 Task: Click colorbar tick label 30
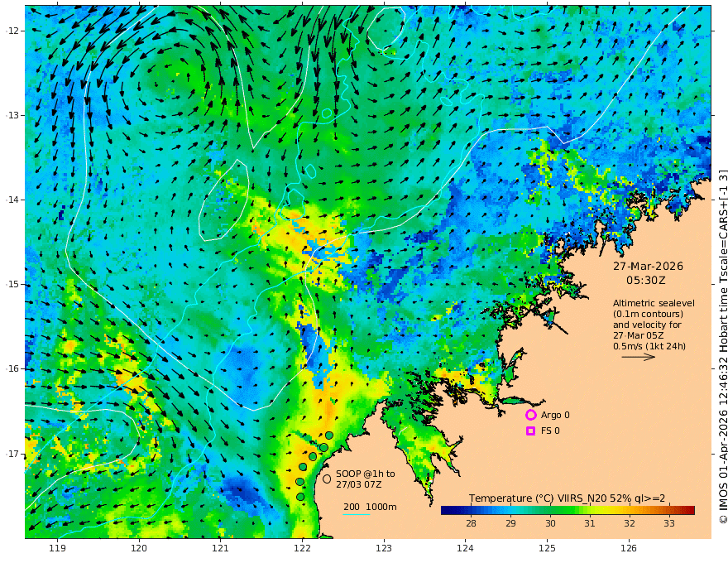coord(550,523)
